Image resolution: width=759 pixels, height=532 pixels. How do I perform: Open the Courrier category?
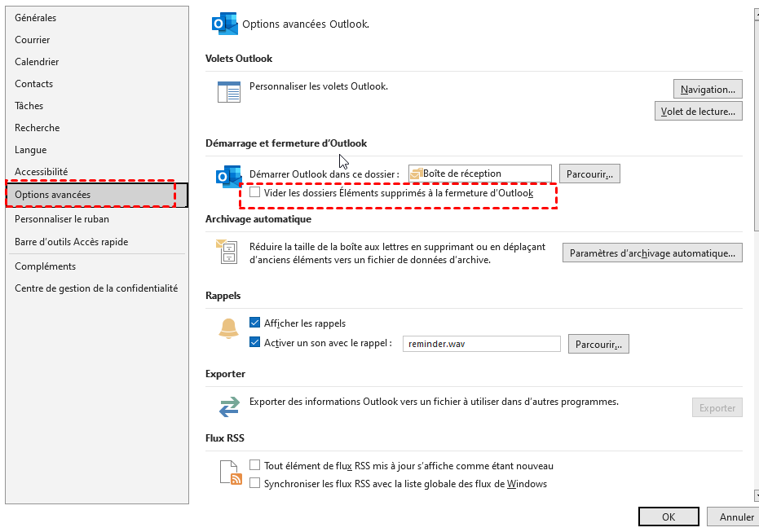click(97, 40)
